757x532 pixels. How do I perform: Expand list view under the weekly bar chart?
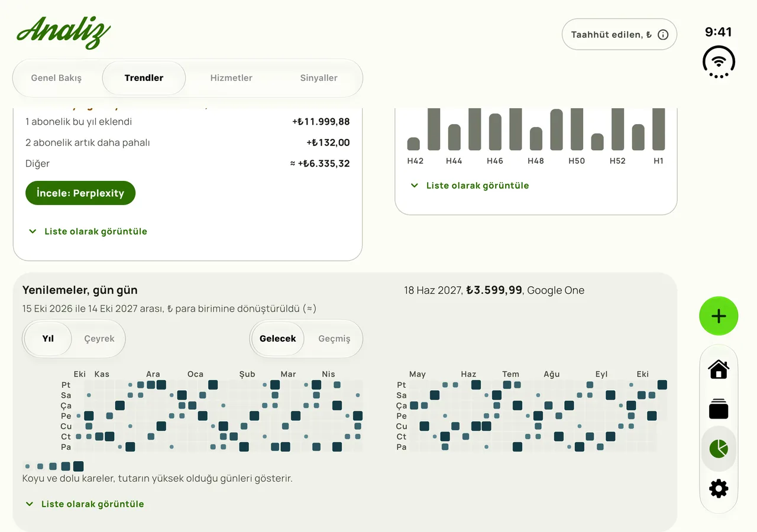(470, 186)
